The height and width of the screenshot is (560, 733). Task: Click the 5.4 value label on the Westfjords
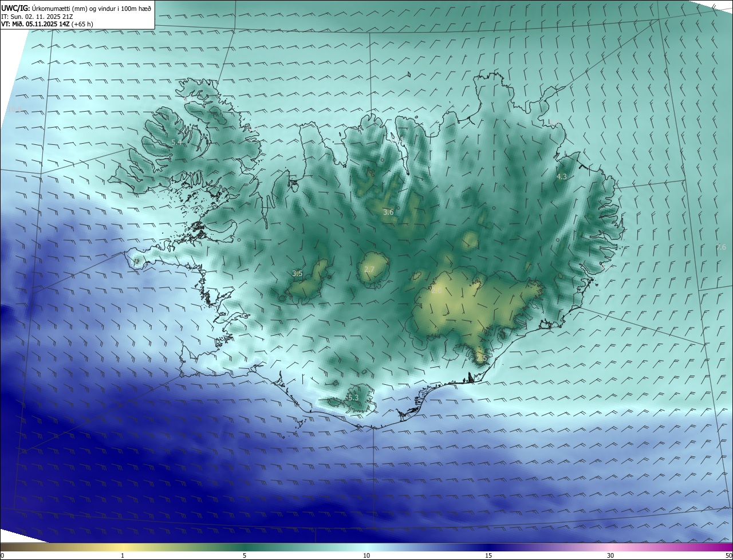177,142
